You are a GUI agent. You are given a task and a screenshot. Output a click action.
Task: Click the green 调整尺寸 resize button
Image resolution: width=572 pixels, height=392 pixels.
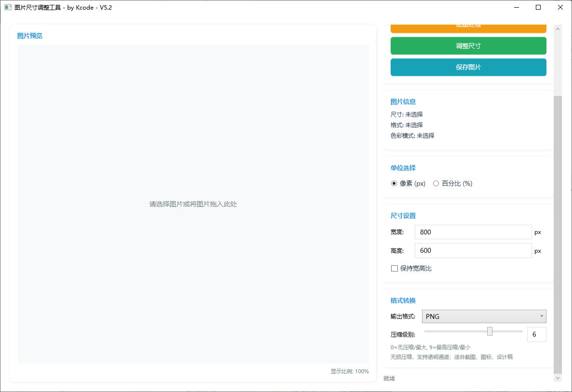click(x=468, y=45)
